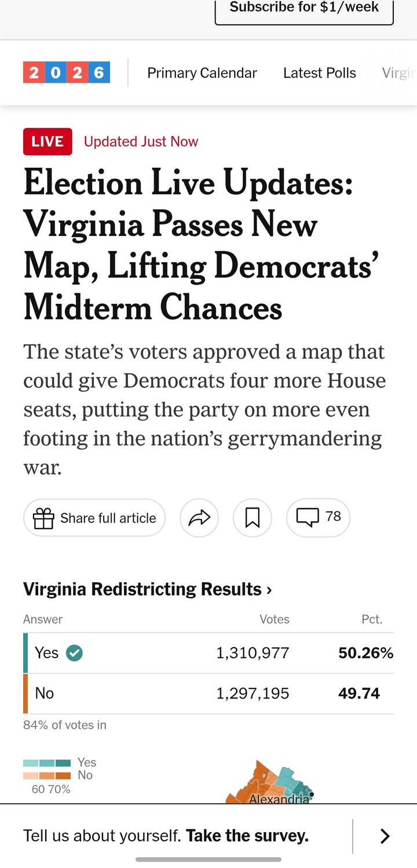Click Take the survey link
This screenshot has height=868, width=417.
click(x=247, y=836)
